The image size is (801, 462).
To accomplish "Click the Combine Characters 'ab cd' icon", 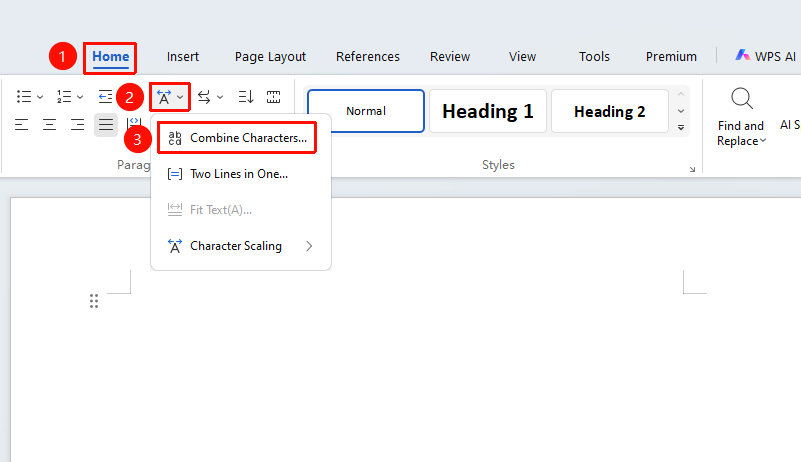I will coord(175,138).
